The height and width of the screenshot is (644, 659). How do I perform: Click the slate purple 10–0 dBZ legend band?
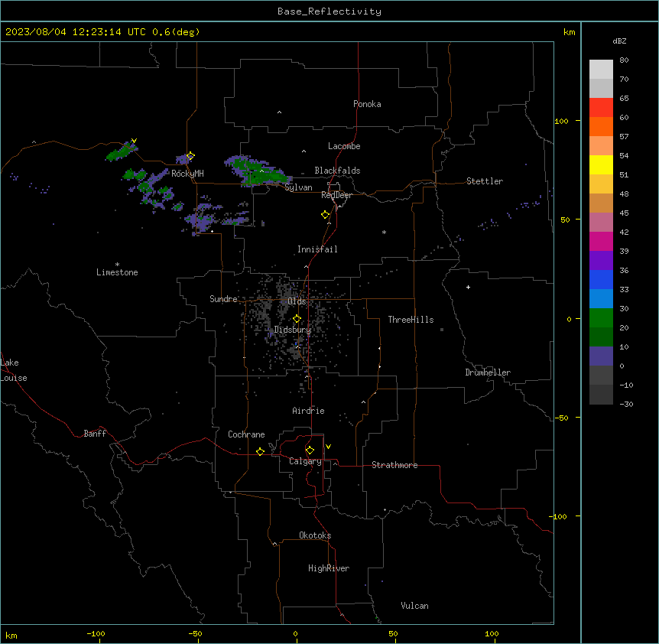pos(601,356)
